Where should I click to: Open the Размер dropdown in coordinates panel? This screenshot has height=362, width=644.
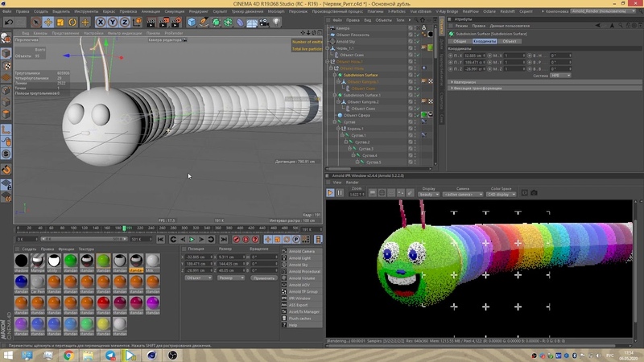(231, 278)
